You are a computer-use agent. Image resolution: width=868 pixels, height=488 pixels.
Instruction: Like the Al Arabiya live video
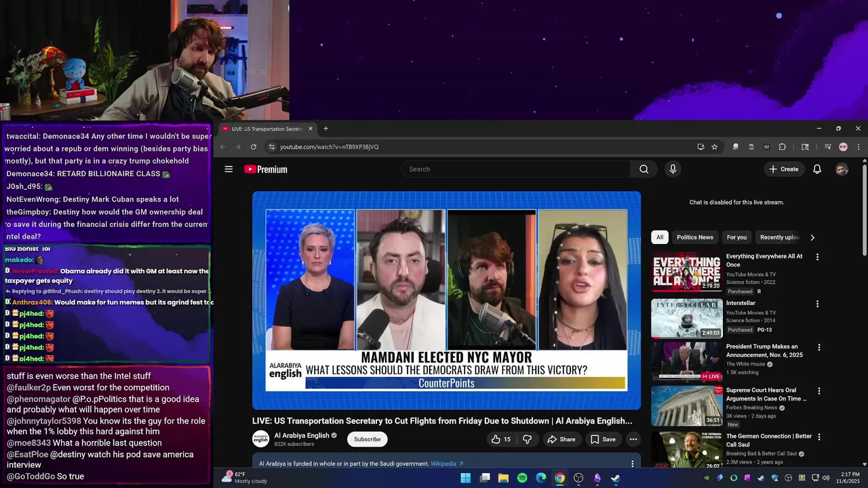(x=501, y=439)
